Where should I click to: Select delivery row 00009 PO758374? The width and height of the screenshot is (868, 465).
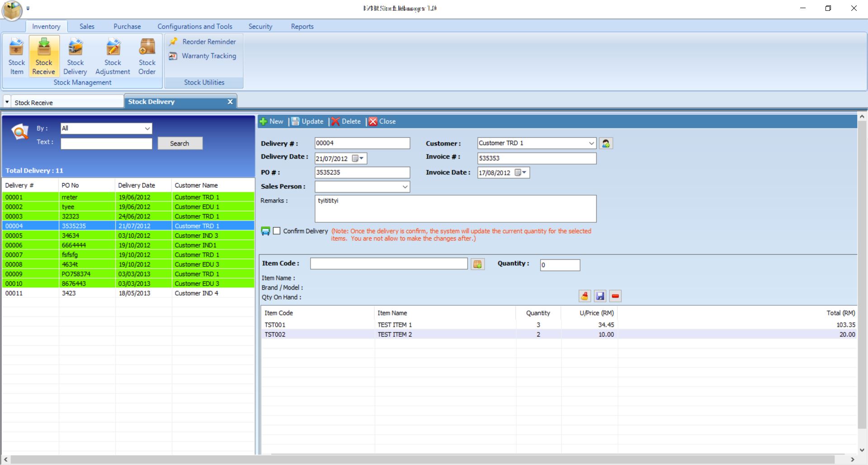[x=128, y=274]
